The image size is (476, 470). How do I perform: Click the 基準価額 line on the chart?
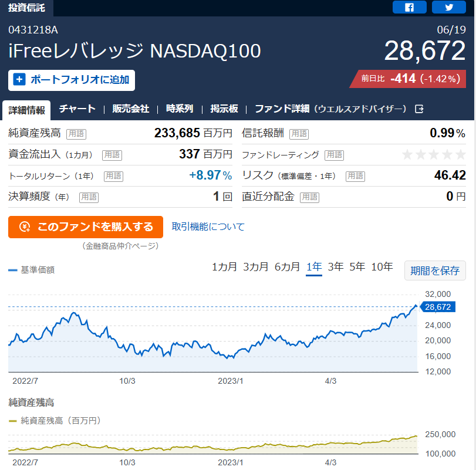[x=212, y=346]
